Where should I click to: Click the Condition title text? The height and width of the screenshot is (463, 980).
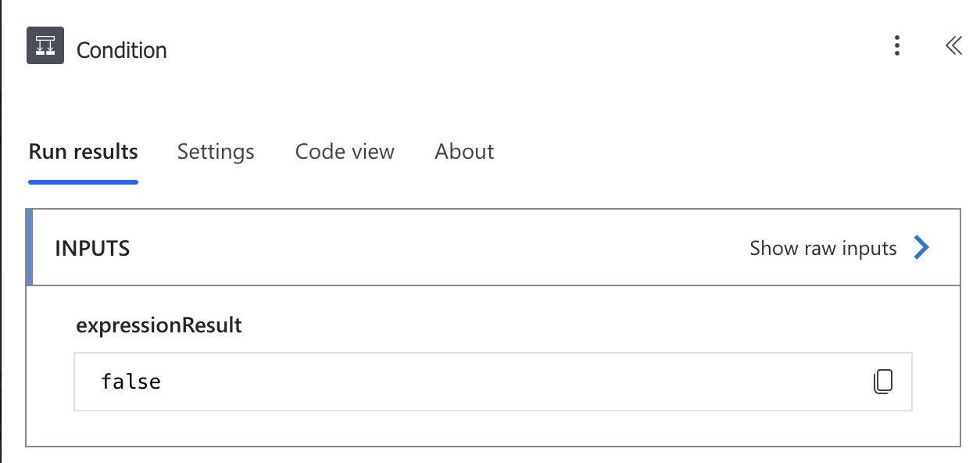click(x=122, y=50)
